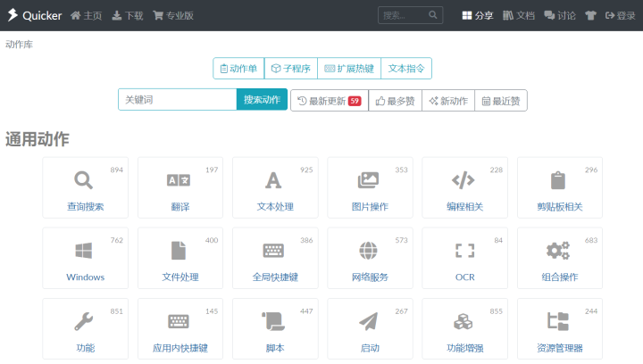Screen dimensions: 643x364
Task: Click the 关键词 keyword input field
Action: coord(177,100)
